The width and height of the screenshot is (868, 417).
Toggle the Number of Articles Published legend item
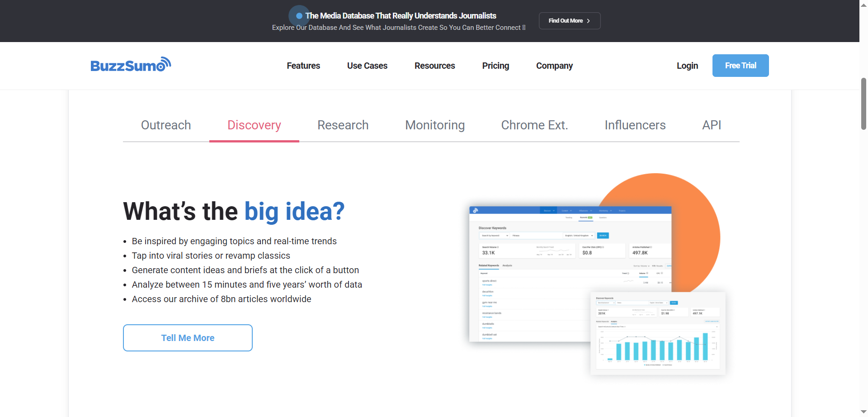click(652, 365)
